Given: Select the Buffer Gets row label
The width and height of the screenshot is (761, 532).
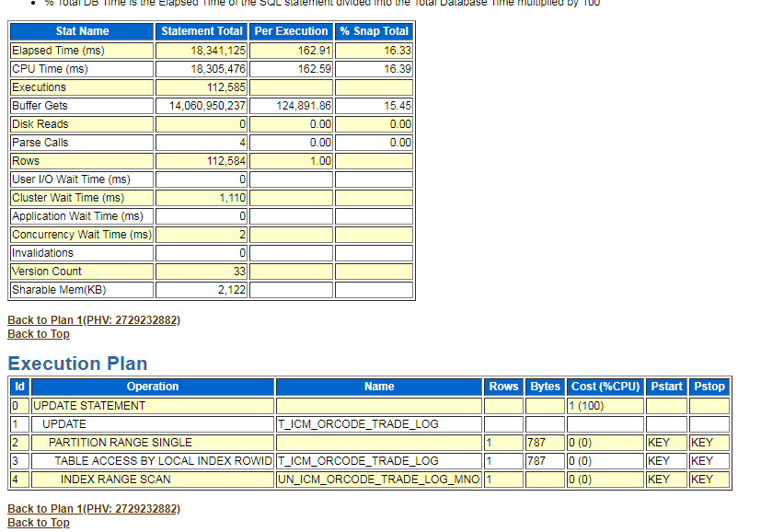Looking at the screenshot, I should pos(82,106).
